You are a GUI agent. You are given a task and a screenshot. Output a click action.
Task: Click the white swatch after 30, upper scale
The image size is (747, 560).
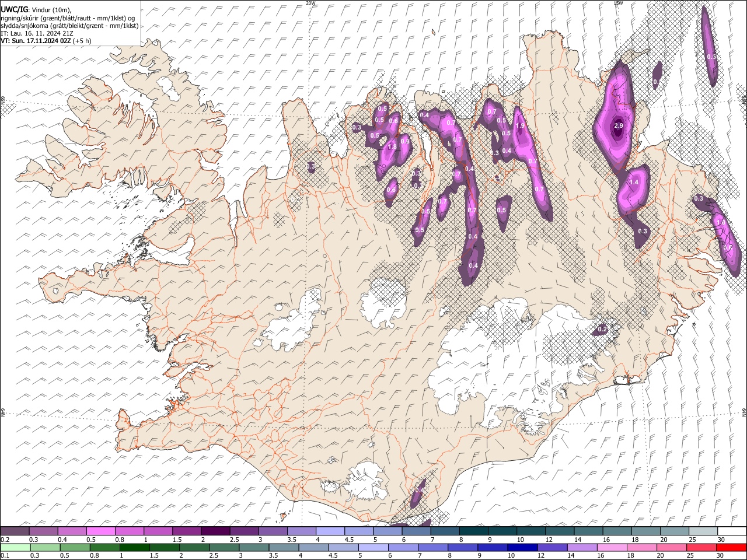(x=732, y=531)
